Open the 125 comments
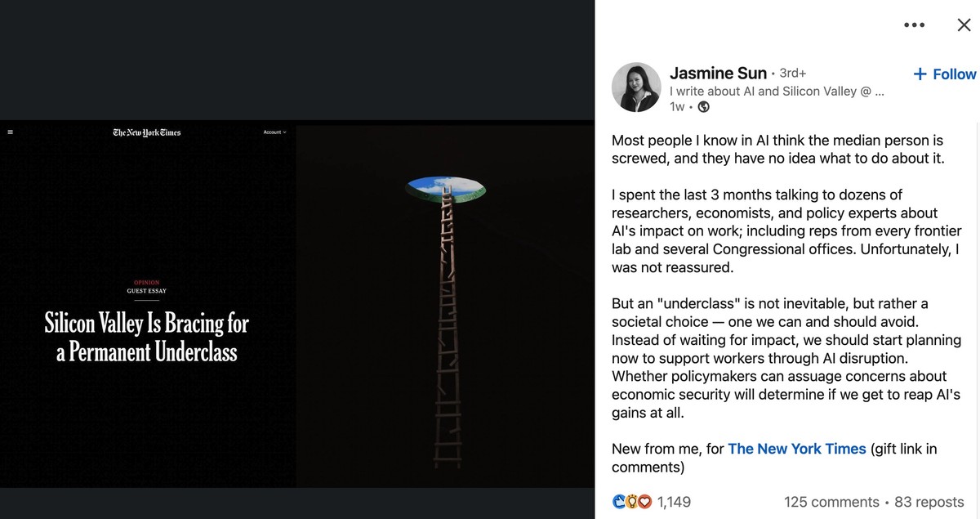This screenshot has width=980, height=519. tap(831, 502)
